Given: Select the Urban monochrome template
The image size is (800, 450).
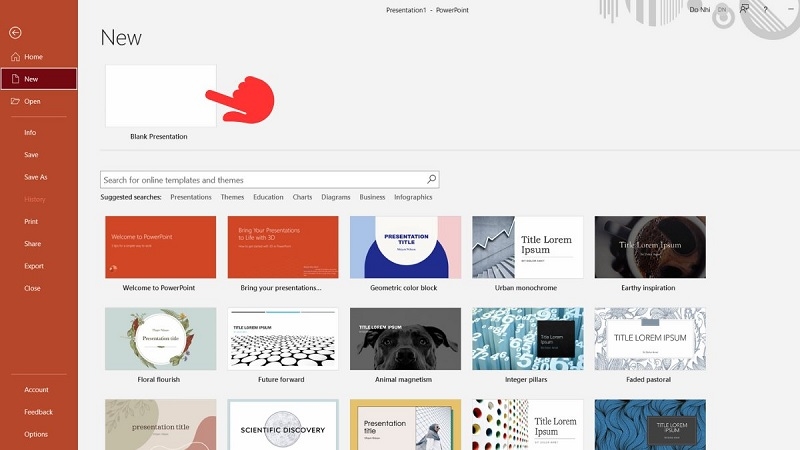Looking at the screenshot, I should tap(528, 247).
